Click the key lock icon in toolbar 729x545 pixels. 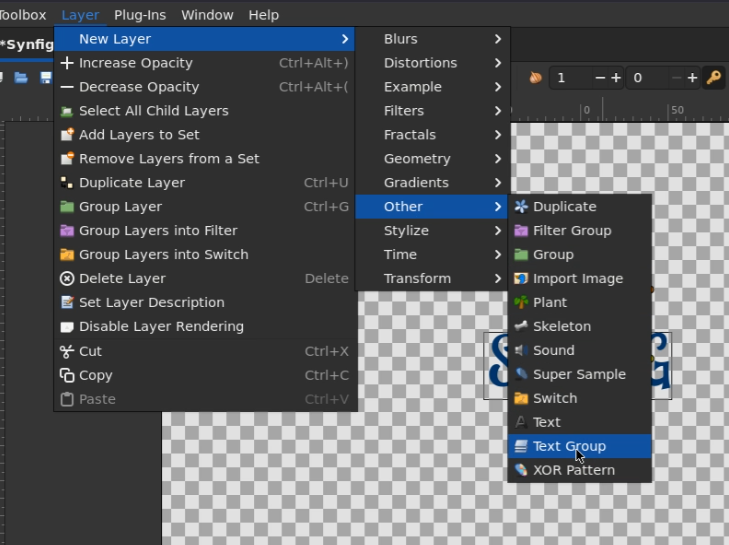(x=714, y=78)
